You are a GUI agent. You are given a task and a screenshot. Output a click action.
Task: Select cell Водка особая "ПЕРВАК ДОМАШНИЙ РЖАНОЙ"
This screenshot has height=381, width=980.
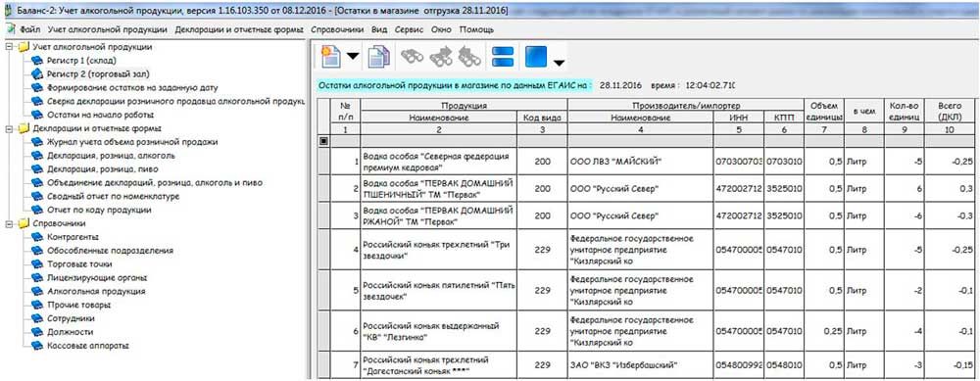coord(438,215)
